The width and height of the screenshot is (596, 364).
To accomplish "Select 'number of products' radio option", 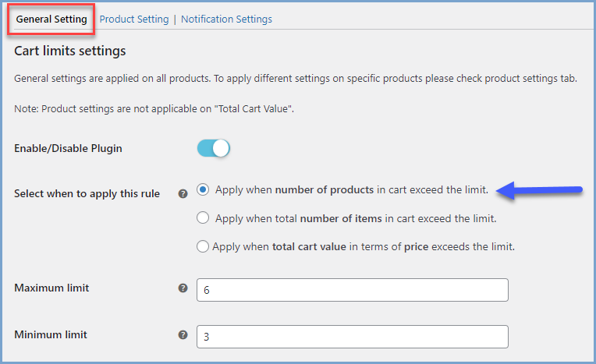I will 204,189.
